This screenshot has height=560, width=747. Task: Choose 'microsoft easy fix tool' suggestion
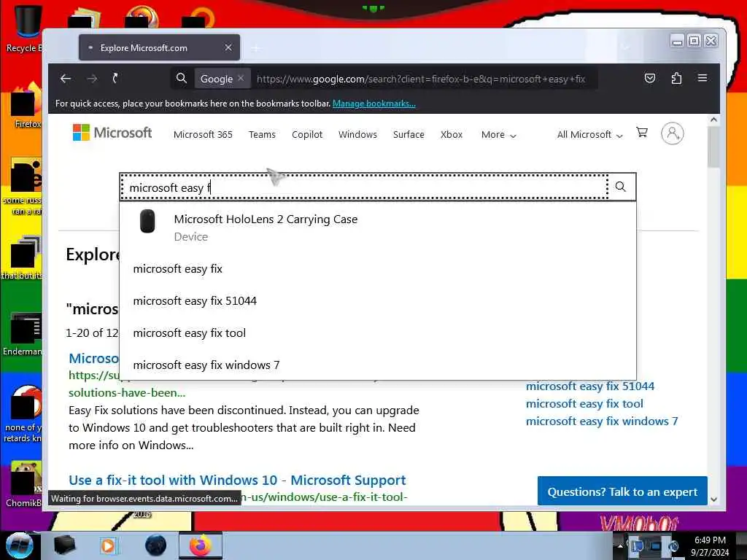click(x=378, y=332)
